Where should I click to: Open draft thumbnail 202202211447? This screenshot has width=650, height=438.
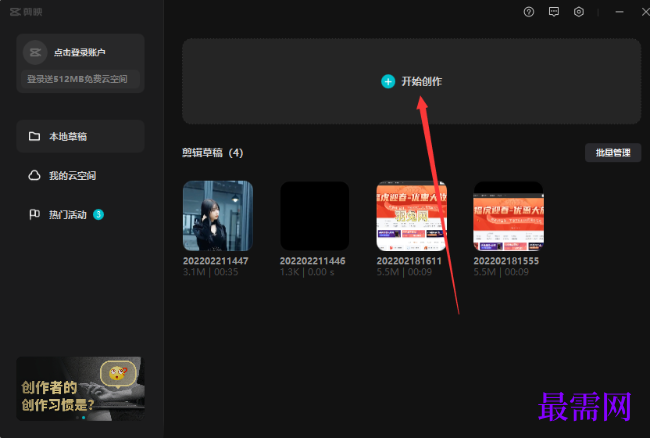(x=218, y=215)
